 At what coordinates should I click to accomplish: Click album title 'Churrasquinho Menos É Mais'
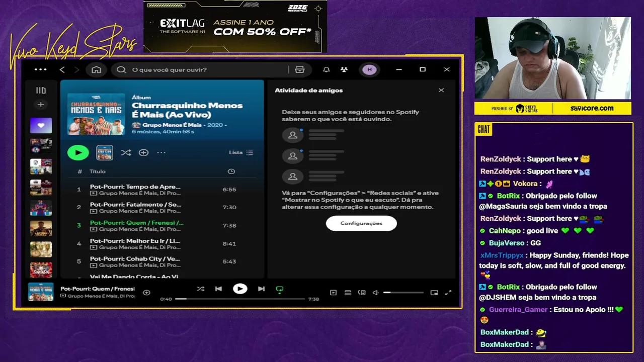coord(187,110)
